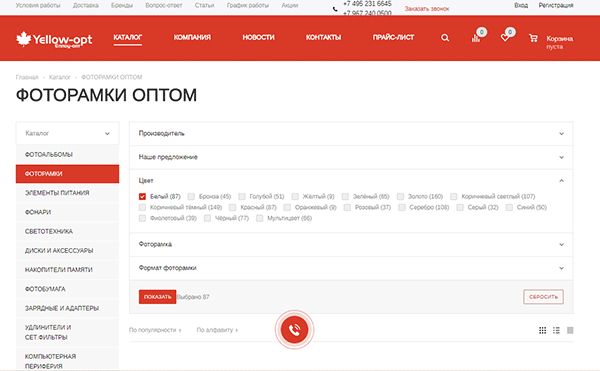Image resolution: width=600 pixels, height=371 pixels.
Task: Click the Yellow-opt maple leaf logo
Action: pos(54,39)
